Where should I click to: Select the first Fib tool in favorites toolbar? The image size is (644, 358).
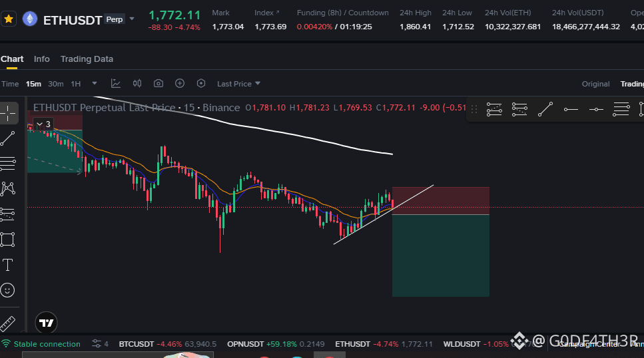pyautogui.click(x=494, y=109)
